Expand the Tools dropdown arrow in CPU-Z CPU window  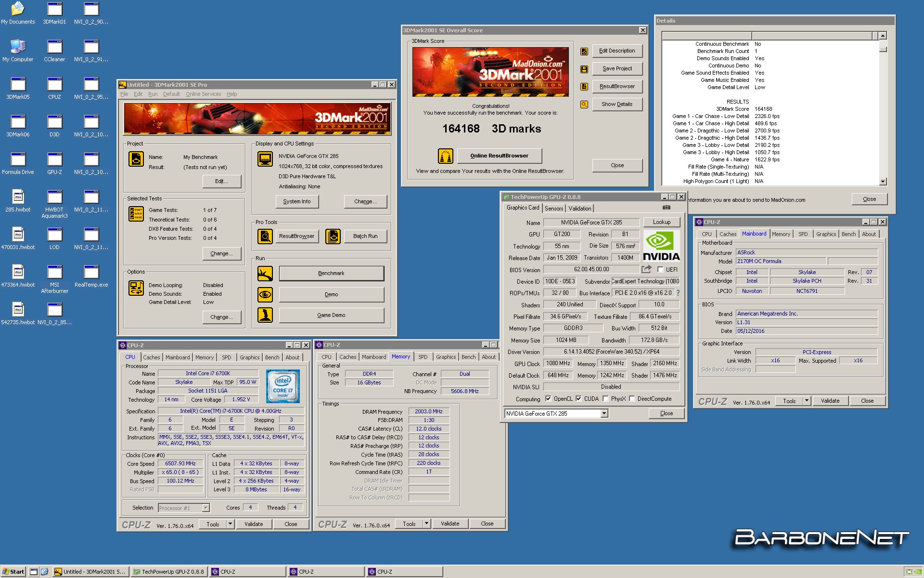230,524
